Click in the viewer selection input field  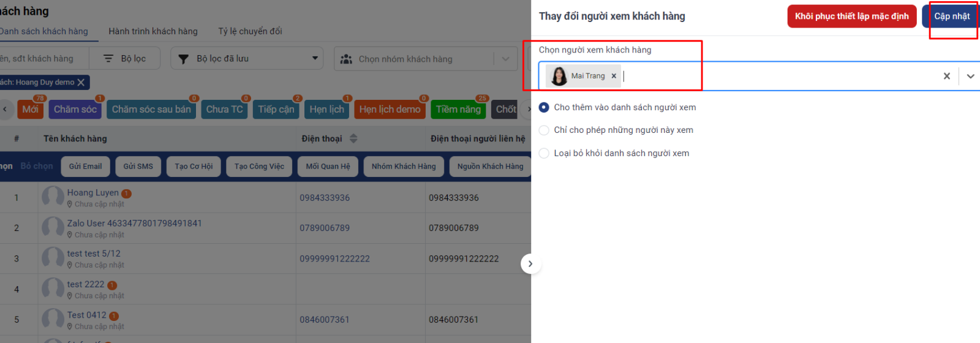tap(778, 76)
